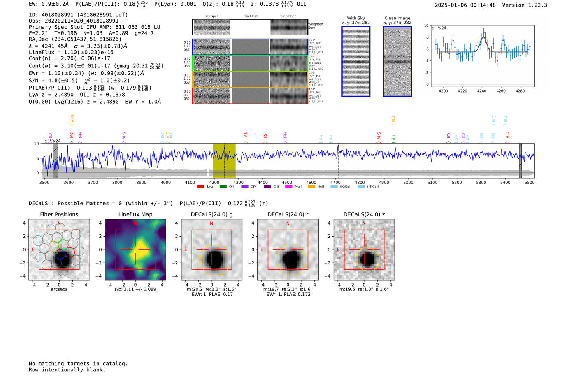Click the magenta MgII legend swatch
This screenshot has width=576, height=392.
(289, 186)
